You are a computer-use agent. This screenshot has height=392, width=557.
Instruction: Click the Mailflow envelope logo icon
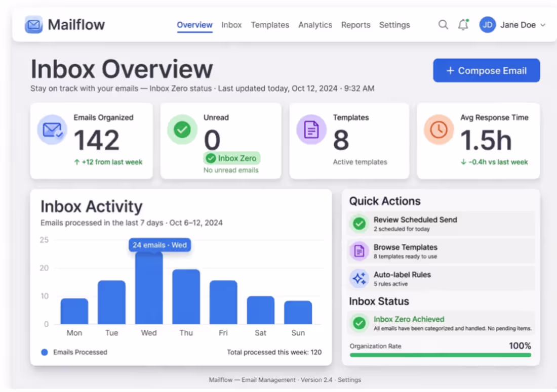pyautogui.click(x=33, y=24)
